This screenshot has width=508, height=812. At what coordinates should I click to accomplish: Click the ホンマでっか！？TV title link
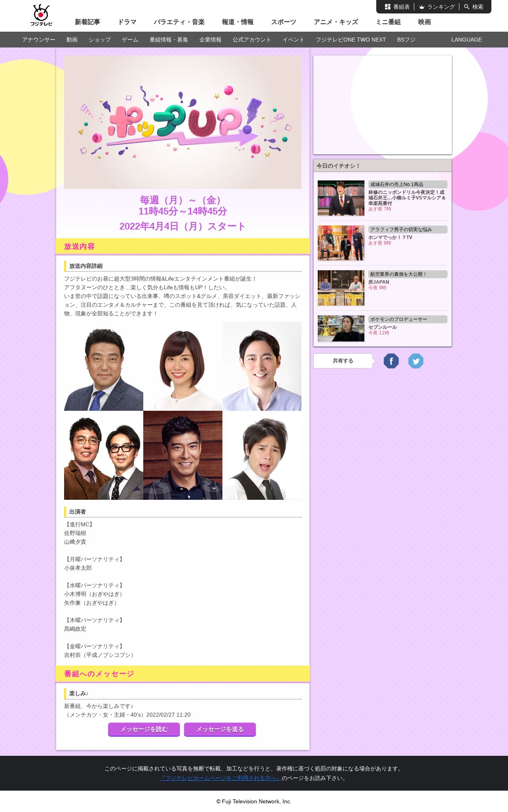tap(390, 237)
